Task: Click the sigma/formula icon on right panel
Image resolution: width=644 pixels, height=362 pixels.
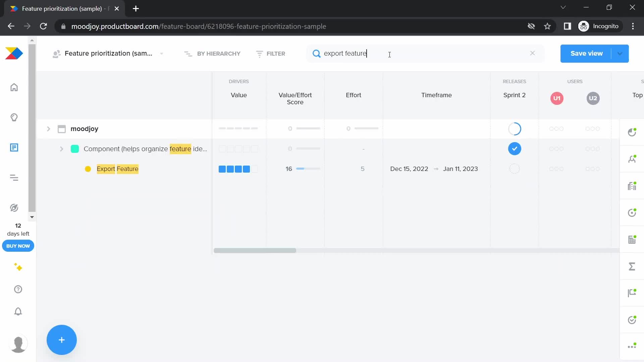Action: [632, 266]
